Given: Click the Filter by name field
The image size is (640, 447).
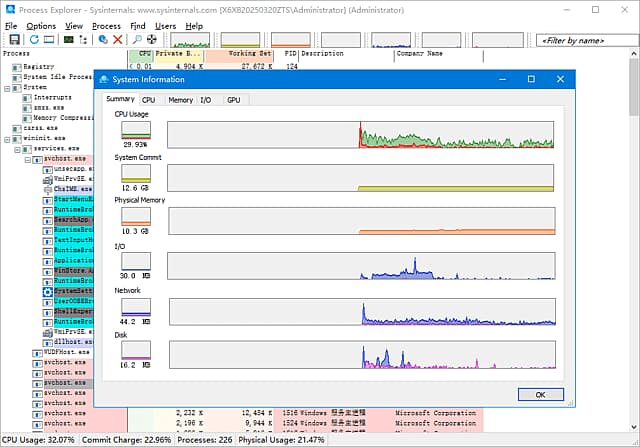Looking at the screenshot, I should [581, 41].
